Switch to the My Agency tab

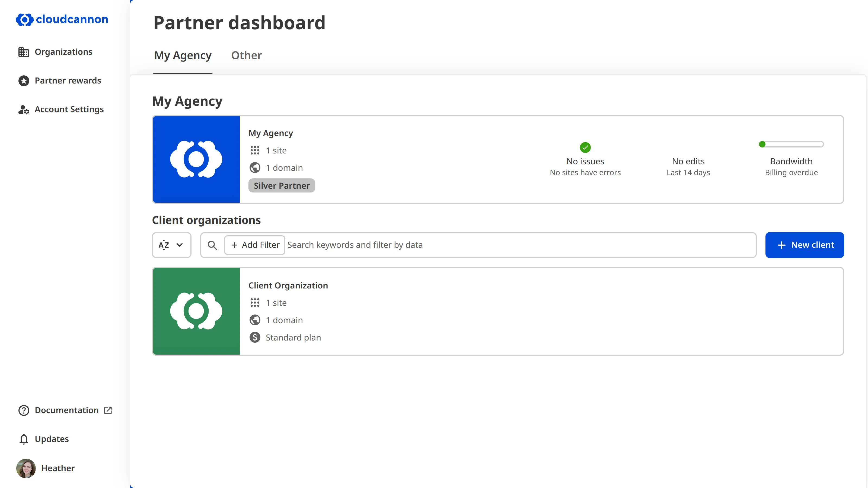pos(183,55)
